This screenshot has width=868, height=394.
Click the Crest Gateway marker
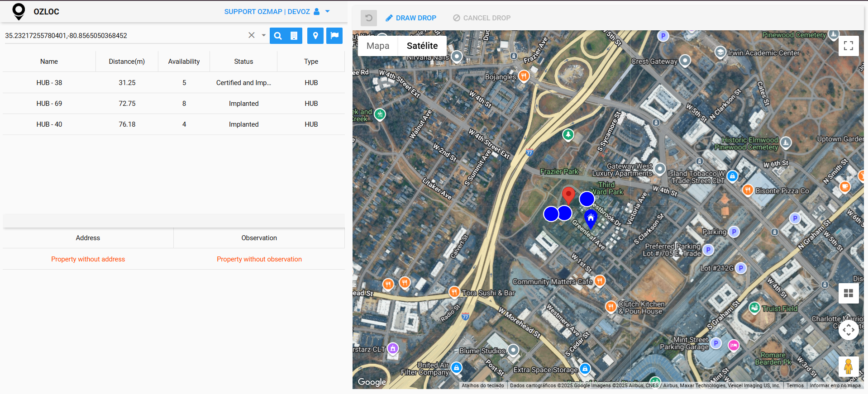tap(685, 60)
